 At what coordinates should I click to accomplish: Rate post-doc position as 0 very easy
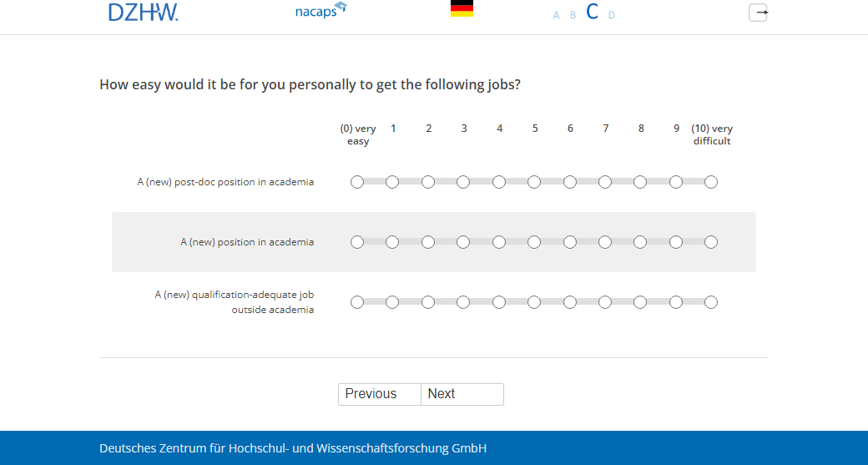357,182
